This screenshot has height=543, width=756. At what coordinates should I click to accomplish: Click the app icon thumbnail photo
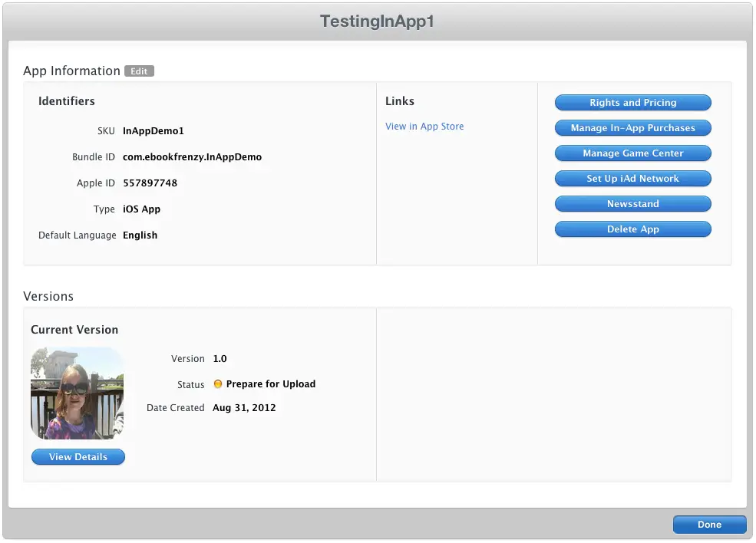pyautogui.click(x=77, y=393)
